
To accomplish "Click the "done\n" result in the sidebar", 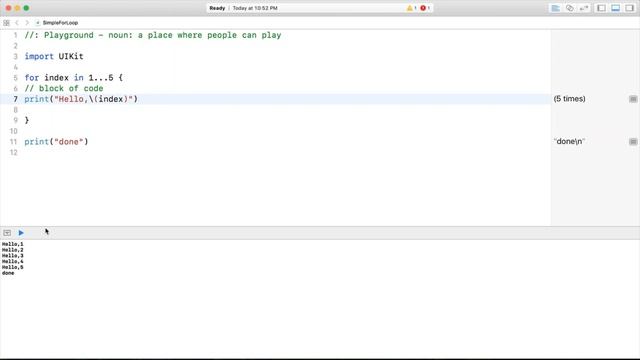I will point(569,141).
